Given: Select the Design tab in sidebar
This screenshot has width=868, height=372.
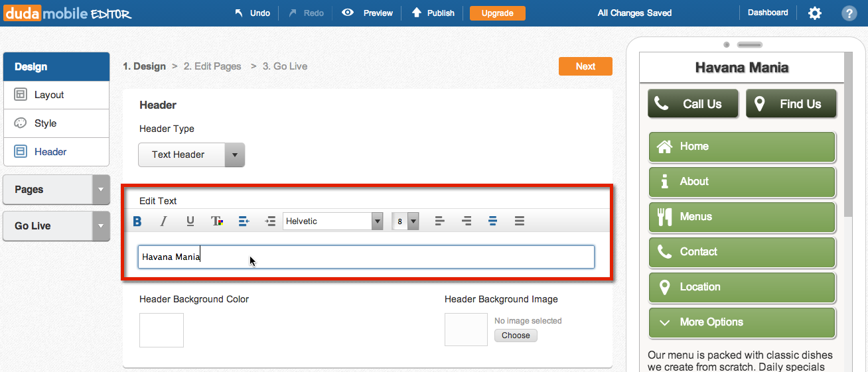Looking at the screenshot, I should click(x=56, y=66).
